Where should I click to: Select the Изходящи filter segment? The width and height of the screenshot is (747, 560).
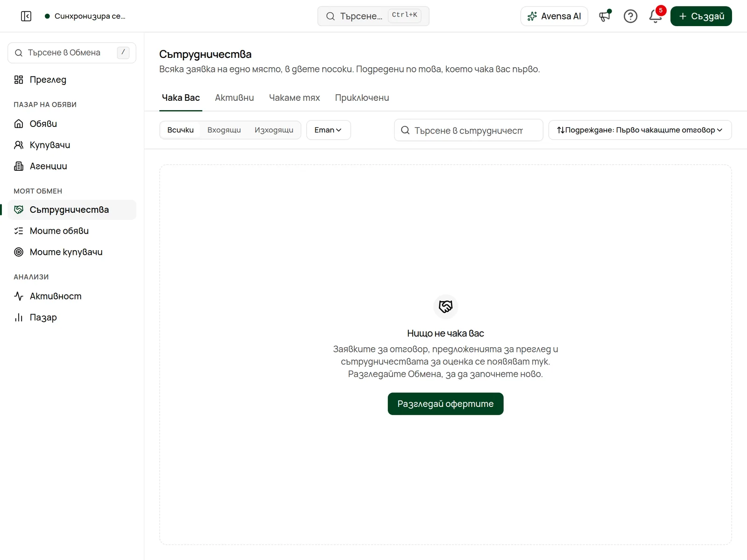coord(274,130)
